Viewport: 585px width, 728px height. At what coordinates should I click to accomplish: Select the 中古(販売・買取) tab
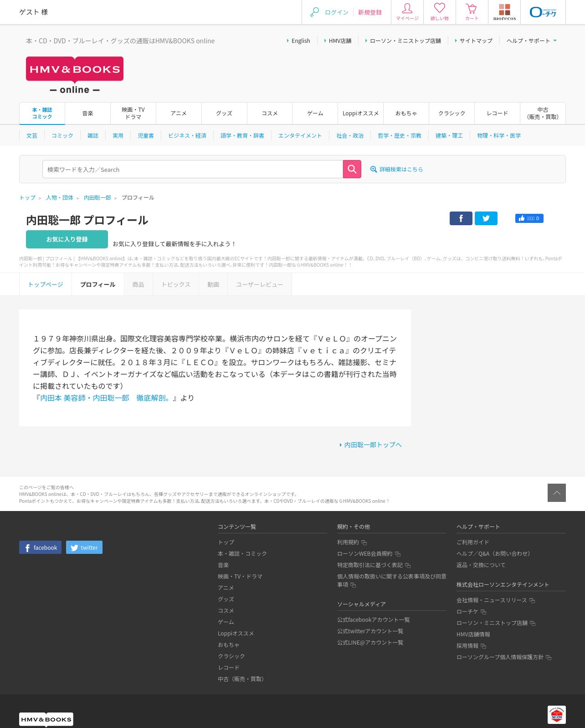[x=543, y=114]
